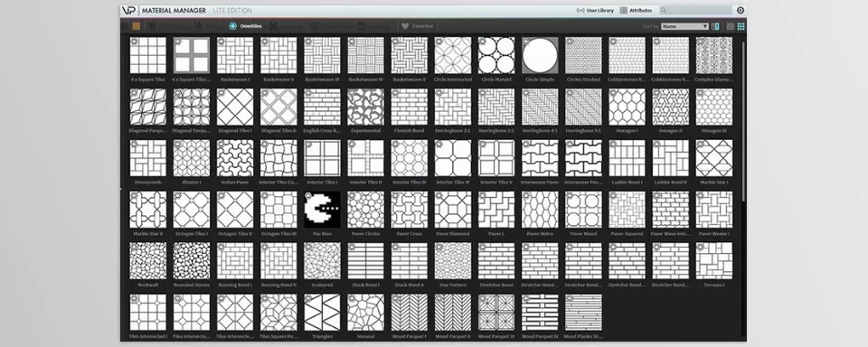This screenshot has width=868, height=347.
Task: Select the Running Bond I thumbnail
Action: 235,260
